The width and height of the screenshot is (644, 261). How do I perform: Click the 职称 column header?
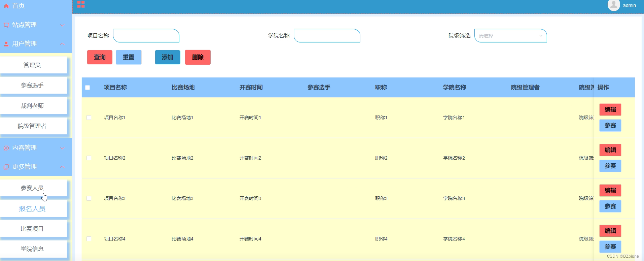tap(381, 88)
